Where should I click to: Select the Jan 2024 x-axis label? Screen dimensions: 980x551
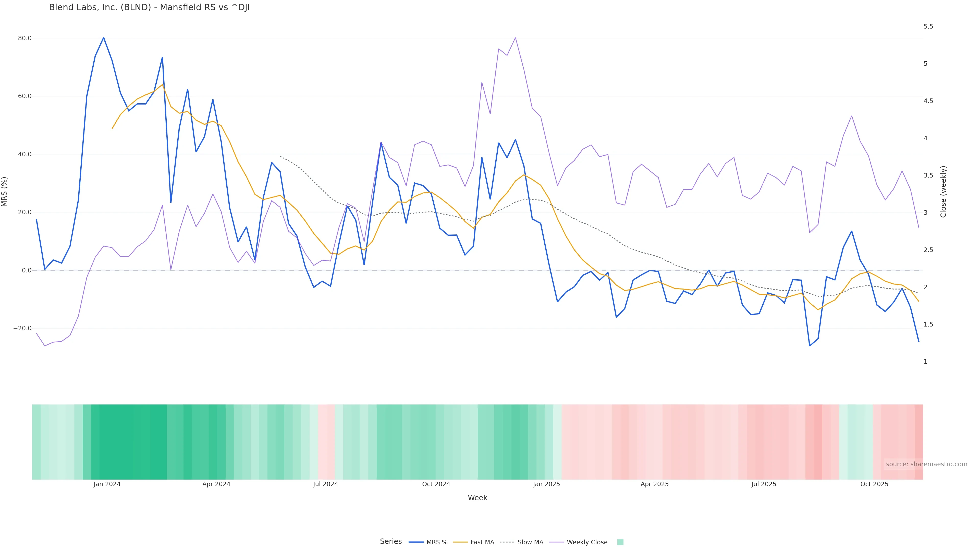[x=107, y=484]
